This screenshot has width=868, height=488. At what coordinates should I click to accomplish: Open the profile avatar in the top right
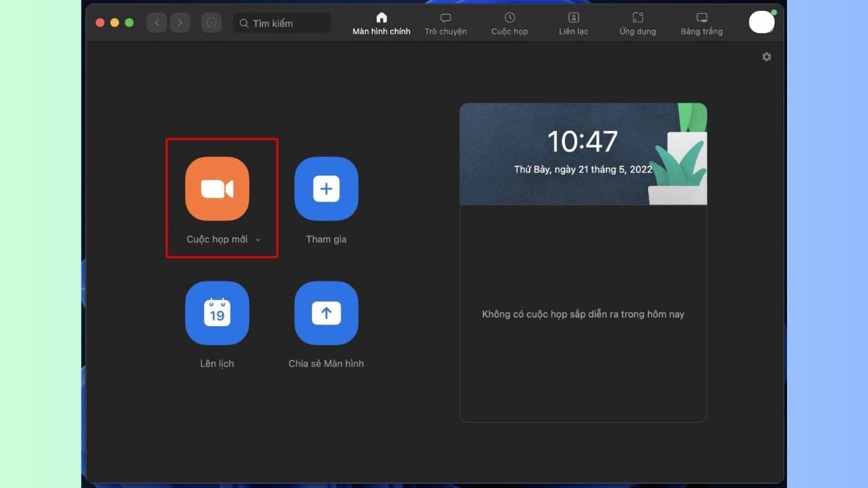(x=762, y=22)
